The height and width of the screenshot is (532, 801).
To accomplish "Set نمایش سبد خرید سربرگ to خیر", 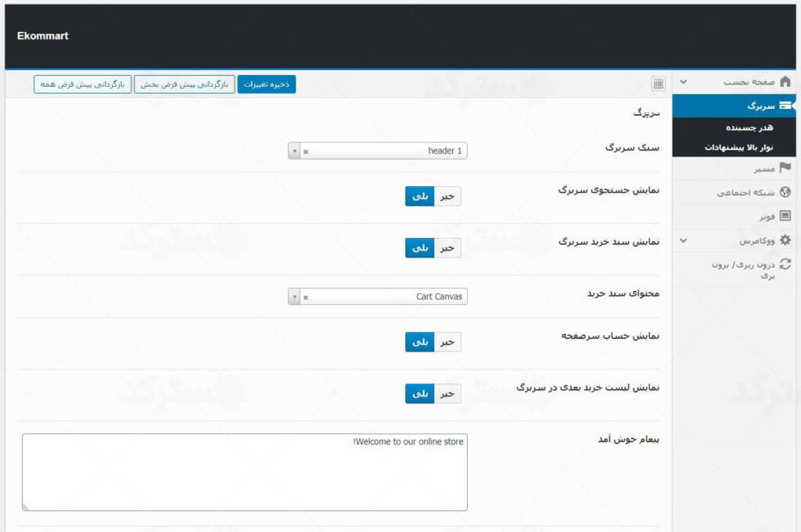I will (x=447, y=248).
